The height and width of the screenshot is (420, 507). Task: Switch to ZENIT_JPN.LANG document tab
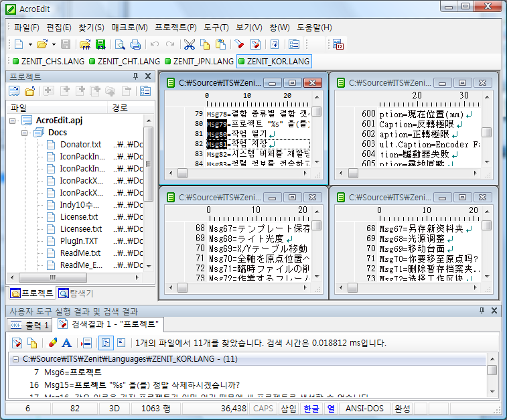(199, 62)
